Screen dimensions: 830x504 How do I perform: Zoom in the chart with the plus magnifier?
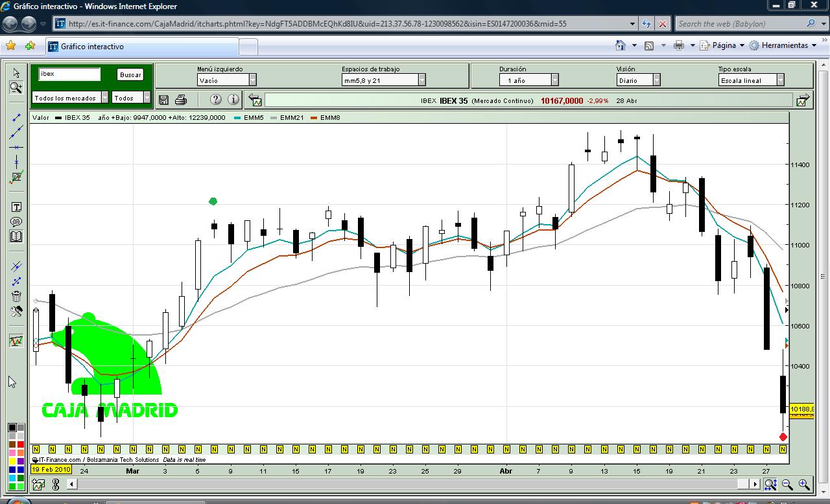point(804,484)
